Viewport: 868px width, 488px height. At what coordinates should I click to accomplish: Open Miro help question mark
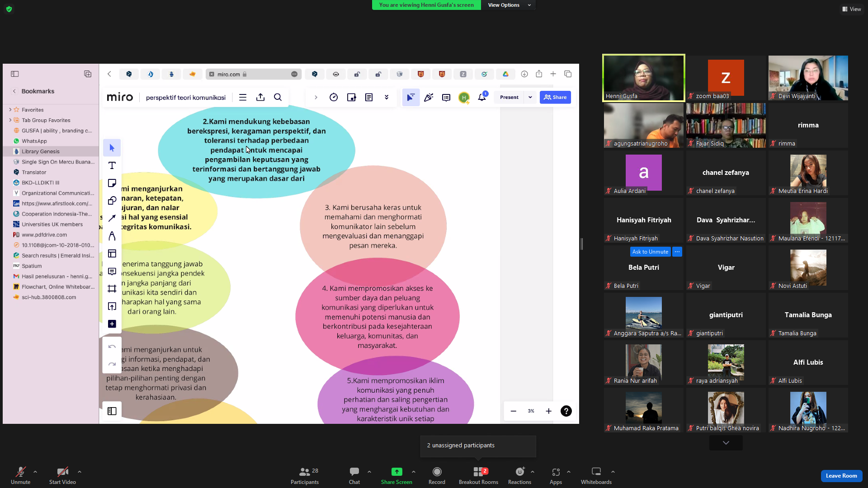tap(566, 411)
